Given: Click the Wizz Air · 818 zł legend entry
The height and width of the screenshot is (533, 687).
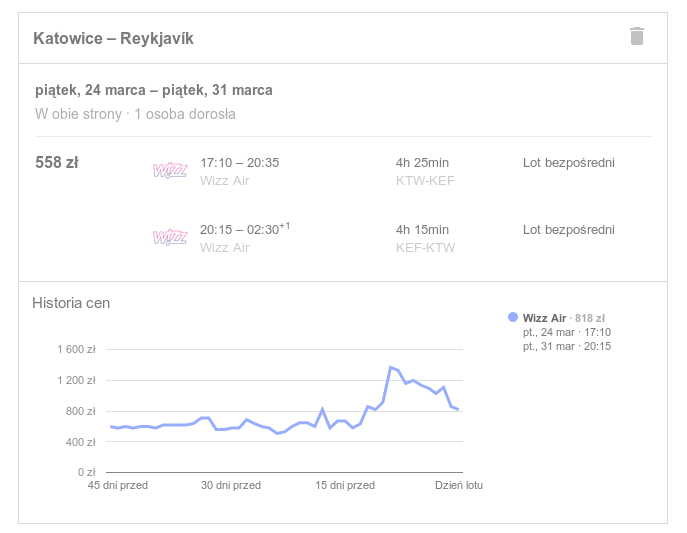Looking at the screenshot, I should [x=563, y=318].
